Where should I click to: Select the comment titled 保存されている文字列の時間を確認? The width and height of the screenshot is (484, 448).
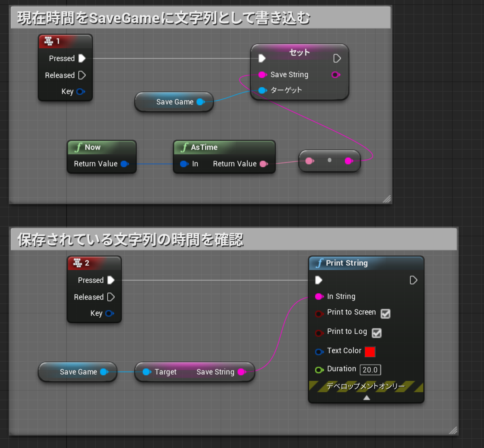(234, 240)
